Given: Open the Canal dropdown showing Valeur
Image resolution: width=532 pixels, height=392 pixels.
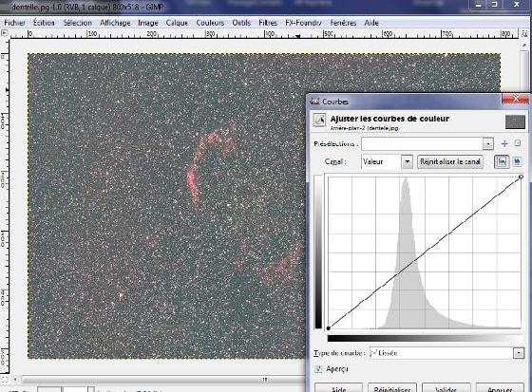Looking at the screenshot, I should pos(387,161).
